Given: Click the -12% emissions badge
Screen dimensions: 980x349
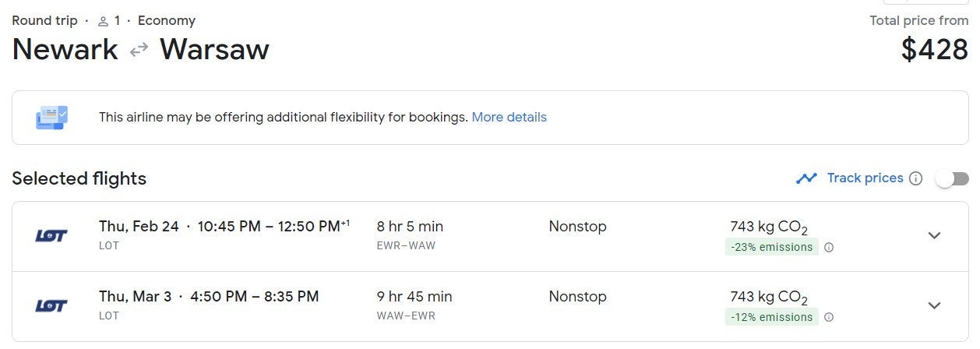Looking at the screenshot, I should coord(771,317).
